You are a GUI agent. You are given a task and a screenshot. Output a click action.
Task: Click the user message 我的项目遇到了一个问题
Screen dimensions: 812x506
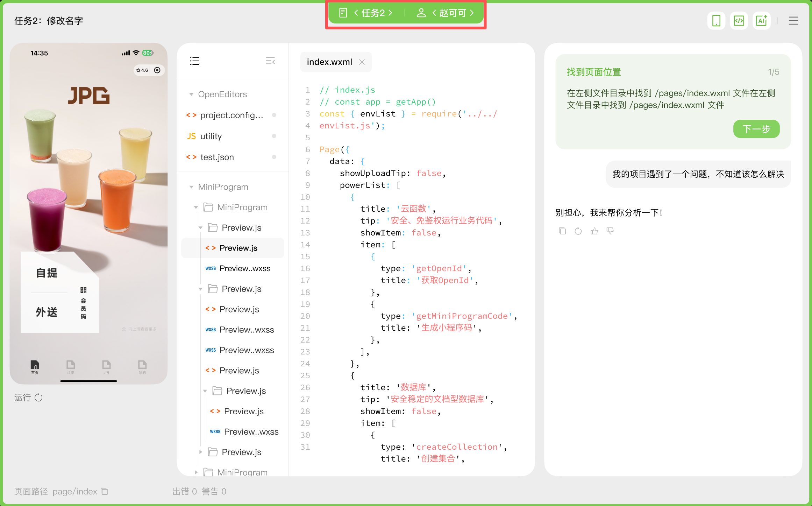tap(698, 174)
